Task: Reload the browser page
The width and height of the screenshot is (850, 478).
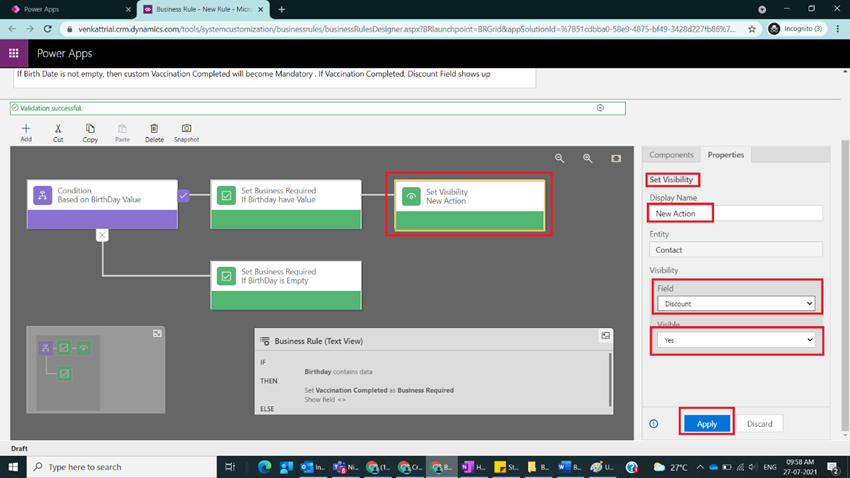Action: 48,29
